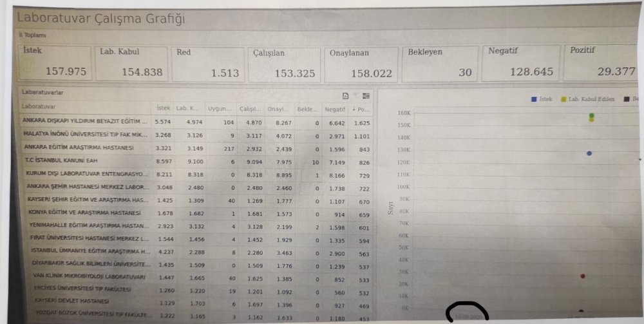Select row MALATYA İNÖNÜ ÜNİVERSİTESİ TIP FAK
The image size is (644, 324).
[x=197, y=135]
